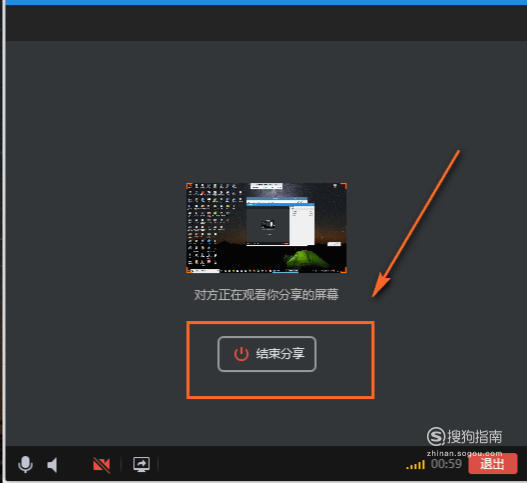Enable the crossed-out camera icon
Image resolution: width=527 pixels, height=483 pixels.
coord(102,465)
